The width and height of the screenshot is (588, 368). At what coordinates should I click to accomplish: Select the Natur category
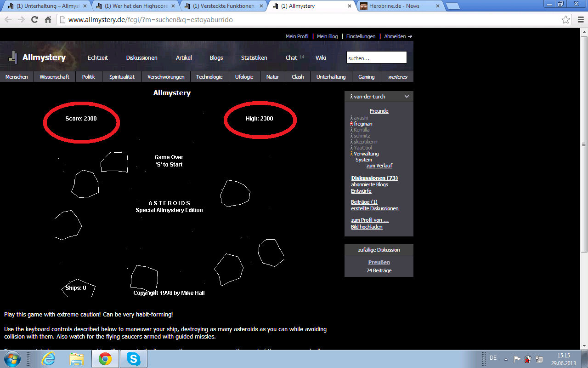(x=273, y=77)
